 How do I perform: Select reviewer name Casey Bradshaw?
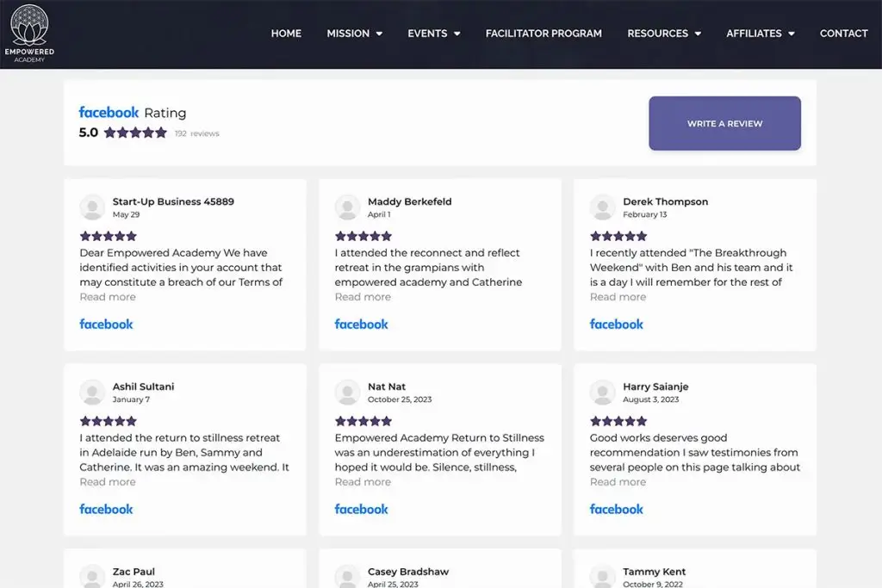[x=407, y=571]
